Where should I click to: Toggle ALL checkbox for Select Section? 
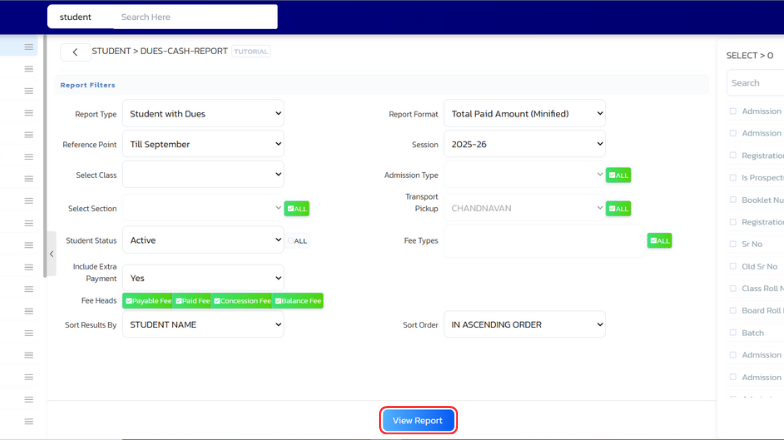pyautogui.click(x=297, y=209)
